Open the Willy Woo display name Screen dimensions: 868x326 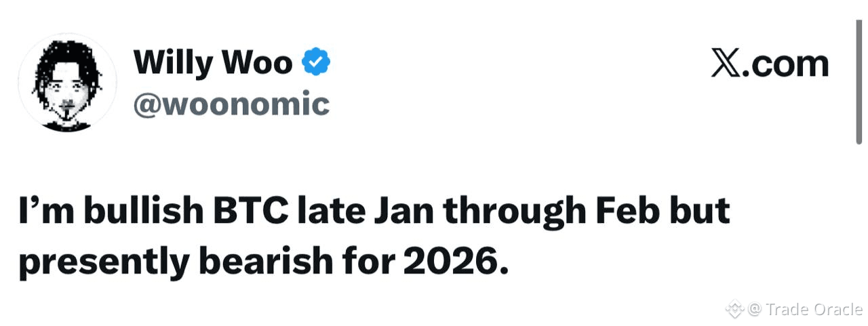coord(213,63)
